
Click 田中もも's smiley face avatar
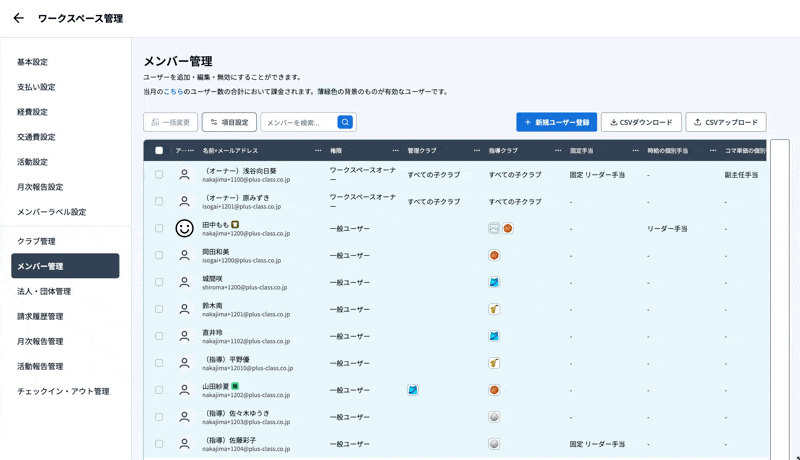(184, 228)
